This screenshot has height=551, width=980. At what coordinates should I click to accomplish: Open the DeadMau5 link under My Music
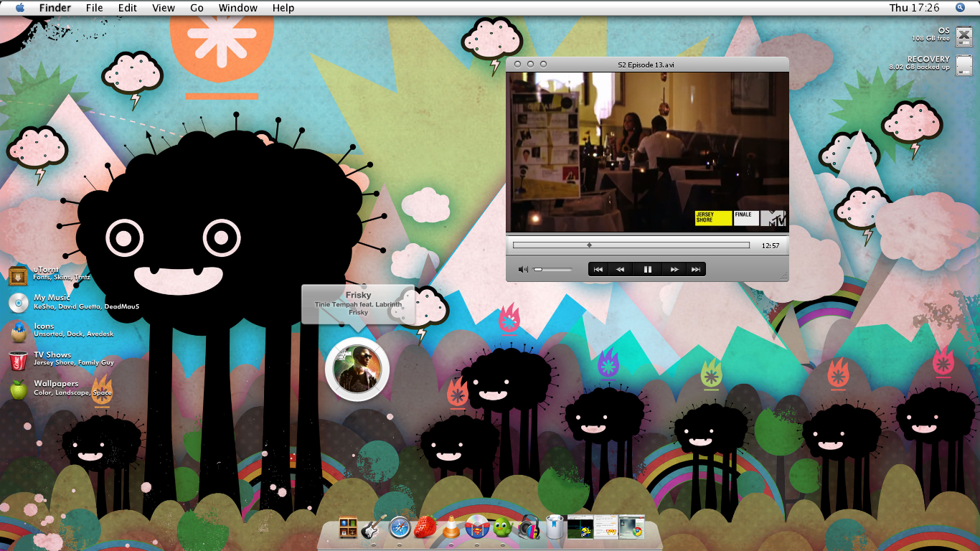[121, 306]
